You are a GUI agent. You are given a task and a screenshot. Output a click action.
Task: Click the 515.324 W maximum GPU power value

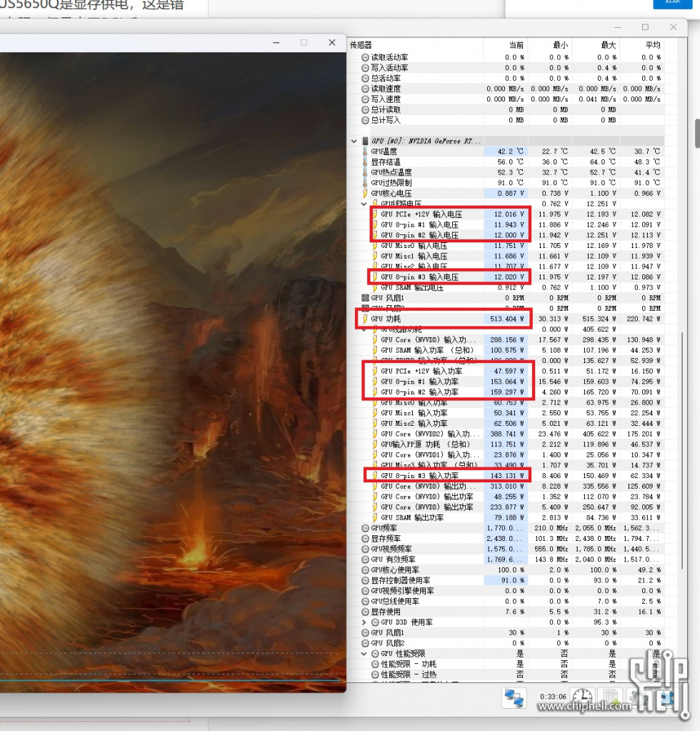click(599, 319)
